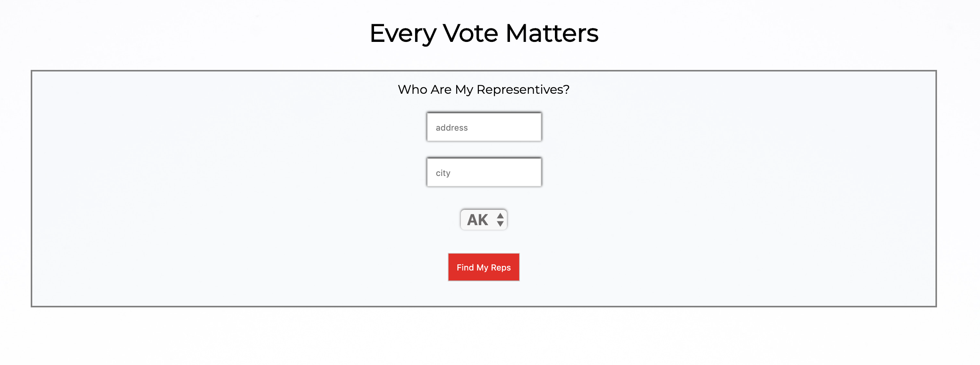Click the up arrow in the state selector
Screen dimensions: 980x365
500,216
